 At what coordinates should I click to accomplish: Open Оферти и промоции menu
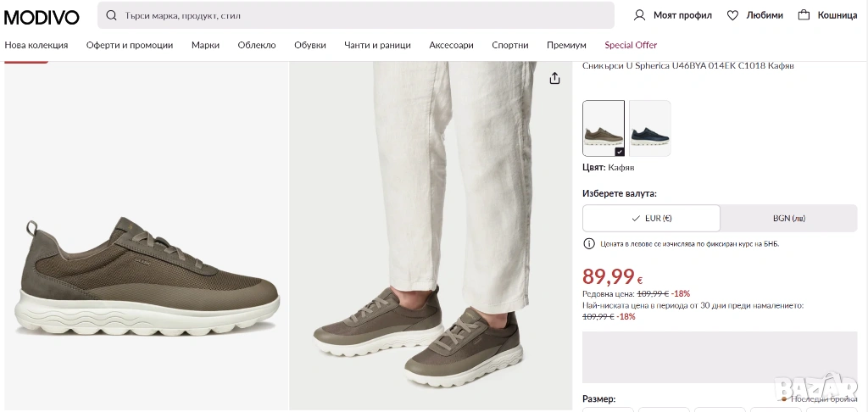tap(130, 46)
